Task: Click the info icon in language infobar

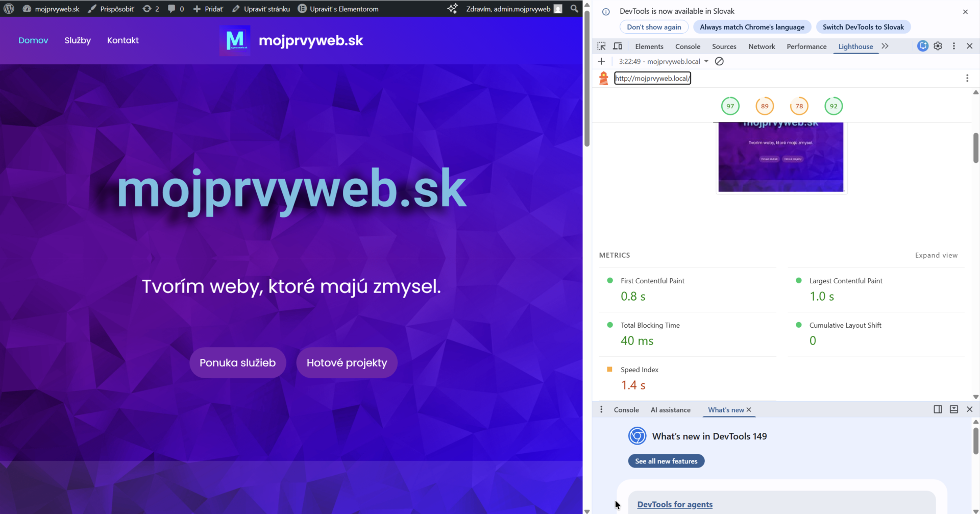Action: click(606, 12)
